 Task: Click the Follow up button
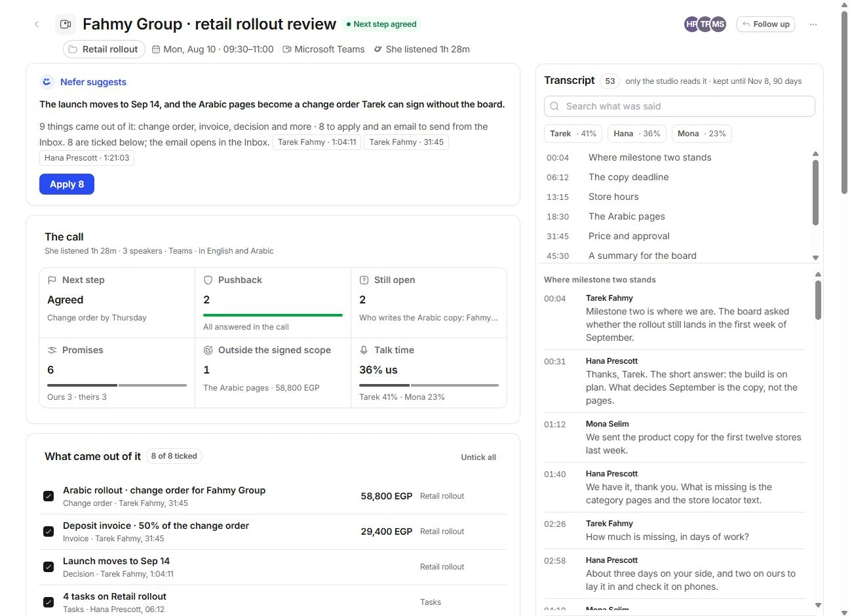point(765,24)
